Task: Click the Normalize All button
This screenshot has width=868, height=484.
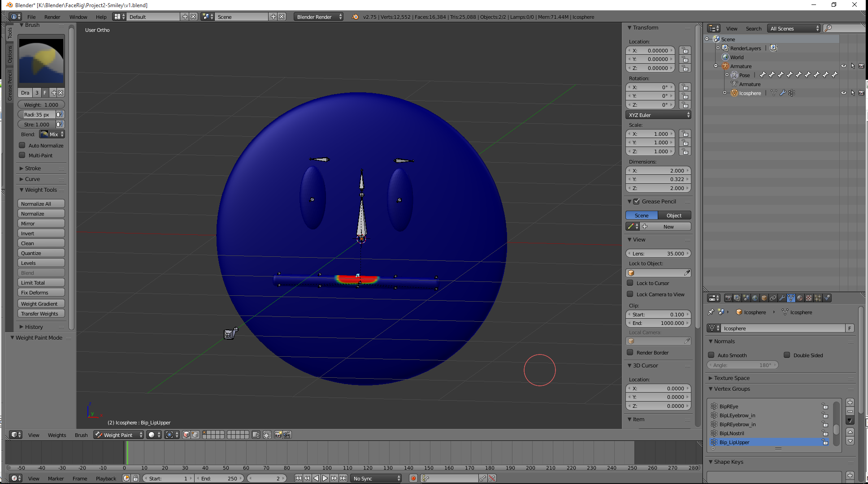Action: pos(41,203)
